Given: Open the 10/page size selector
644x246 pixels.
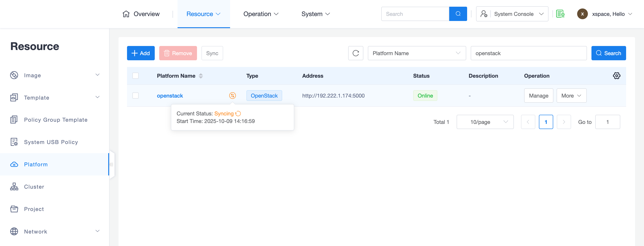Looking at the screenshot, I should [x=485, y=122].
